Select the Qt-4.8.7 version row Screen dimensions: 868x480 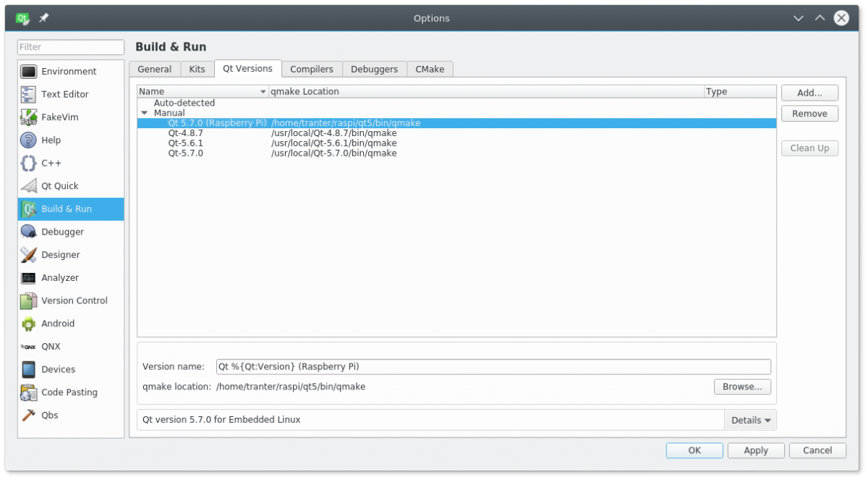pyautogui.click(x=186, y=133)
